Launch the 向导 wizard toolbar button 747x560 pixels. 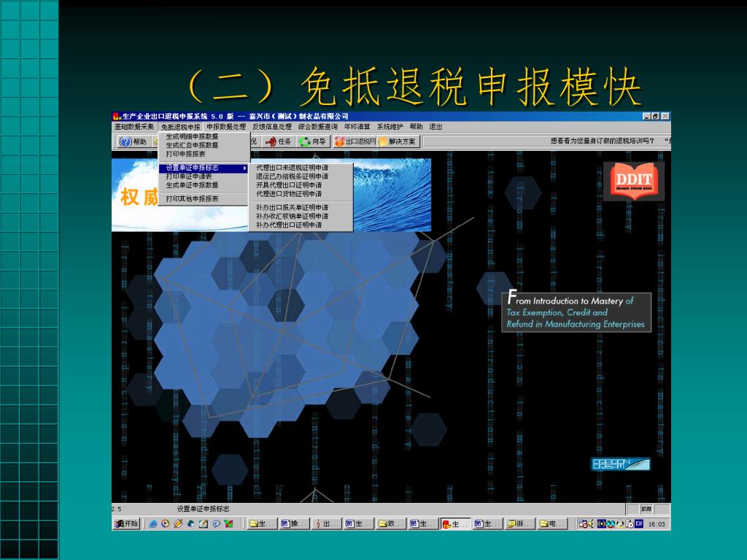point(312,141)
